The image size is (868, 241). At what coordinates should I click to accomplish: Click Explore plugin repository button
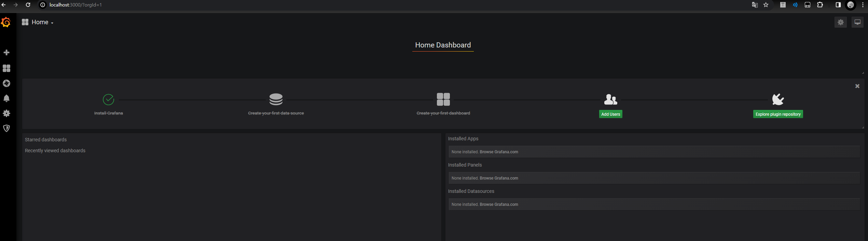778,114
